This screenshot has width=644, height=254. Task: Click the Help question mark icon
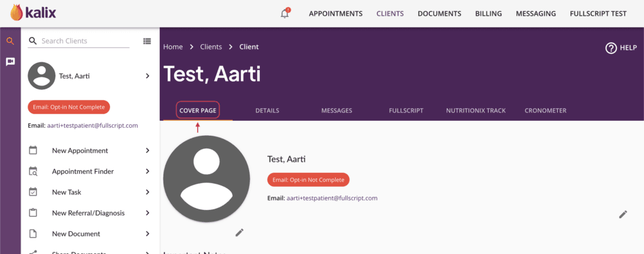611,48
